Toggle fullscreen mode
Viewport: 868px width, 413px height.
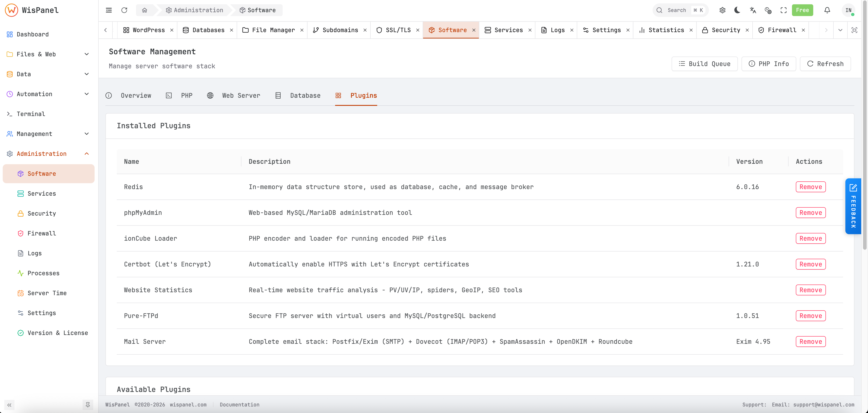point(783,10)
